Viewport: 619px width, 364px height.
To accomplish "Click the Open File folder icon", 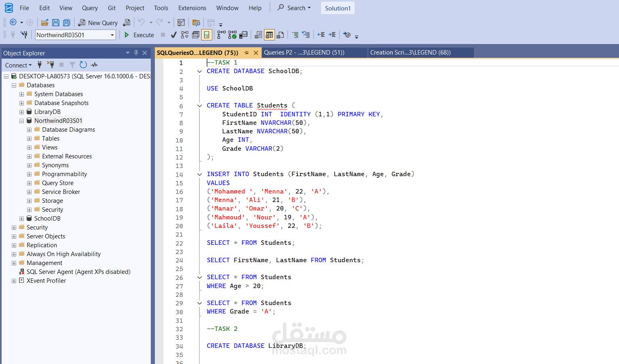I will click(x=45, y=23).
